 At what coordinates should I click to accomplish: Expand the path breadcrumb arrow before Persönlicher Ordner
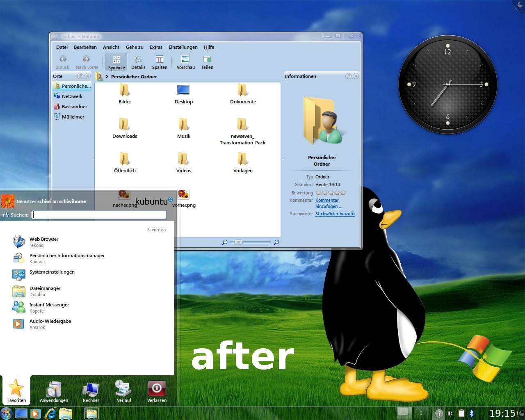coord(107,77)
